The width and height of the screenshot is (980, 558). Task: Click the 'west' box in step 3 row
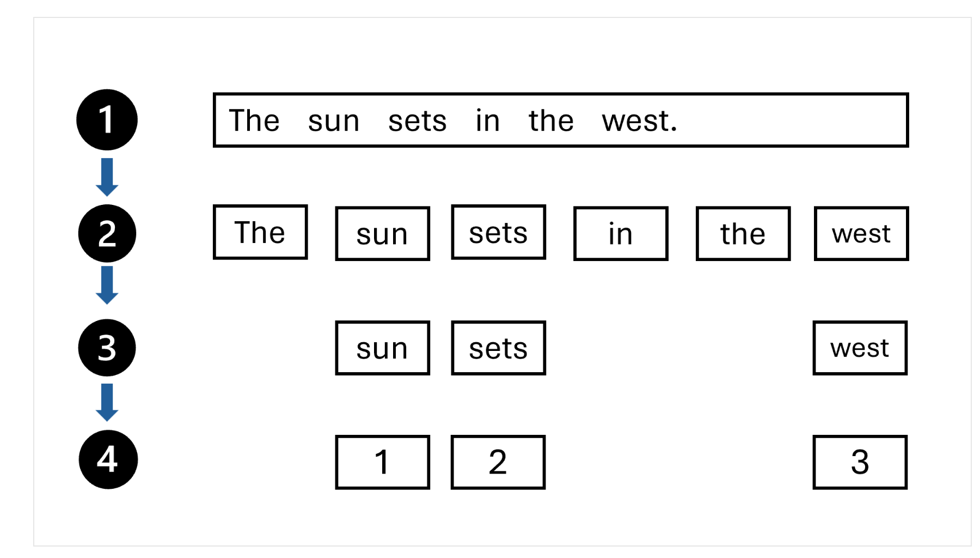point(860,348)
